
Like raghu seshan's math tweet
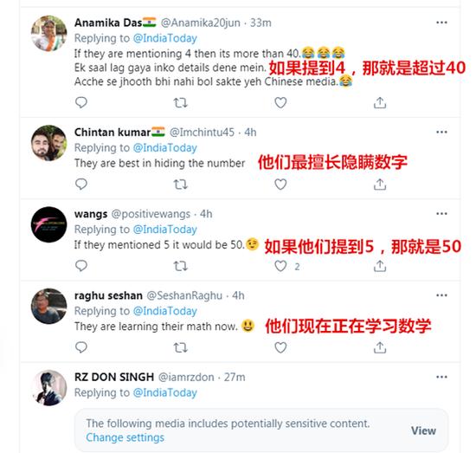(x=280, y=347)
